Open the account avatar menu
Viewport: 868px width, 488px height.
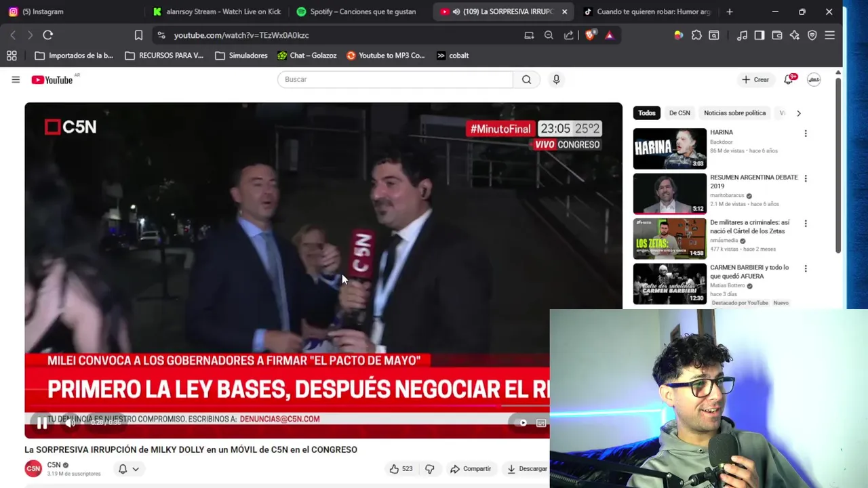pos(814,79)
